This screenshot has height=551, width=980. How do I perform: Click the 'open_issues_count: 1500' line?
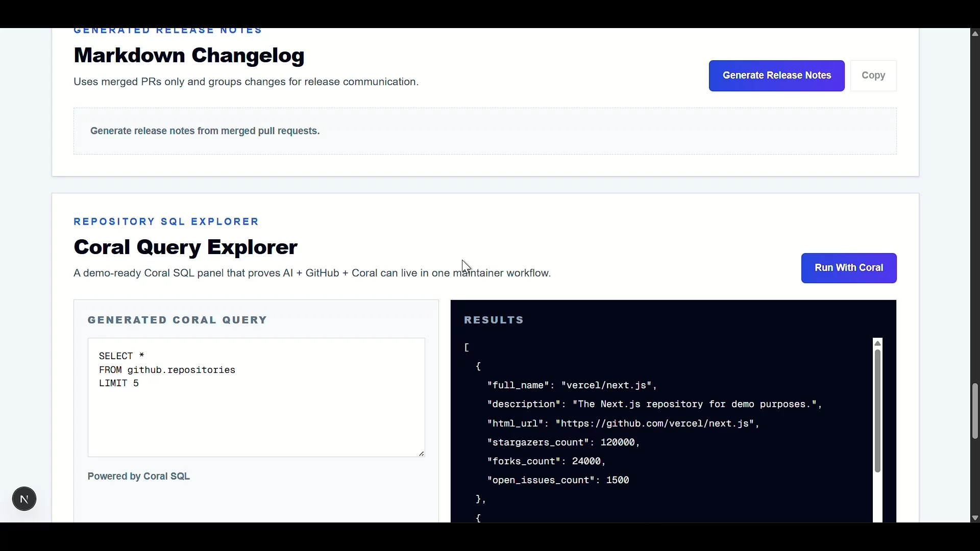pos(558,481)
